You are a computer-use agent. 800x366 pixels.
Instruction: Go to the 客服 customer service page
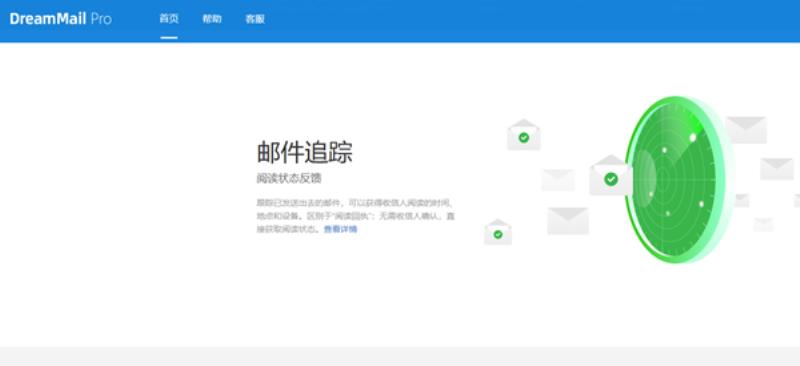[255, 19]
